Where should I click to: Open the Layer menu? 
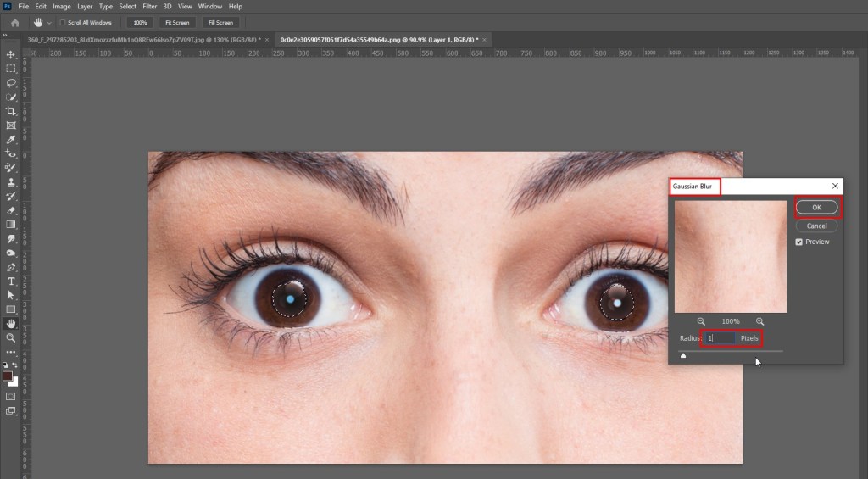[x=85, y=6]
